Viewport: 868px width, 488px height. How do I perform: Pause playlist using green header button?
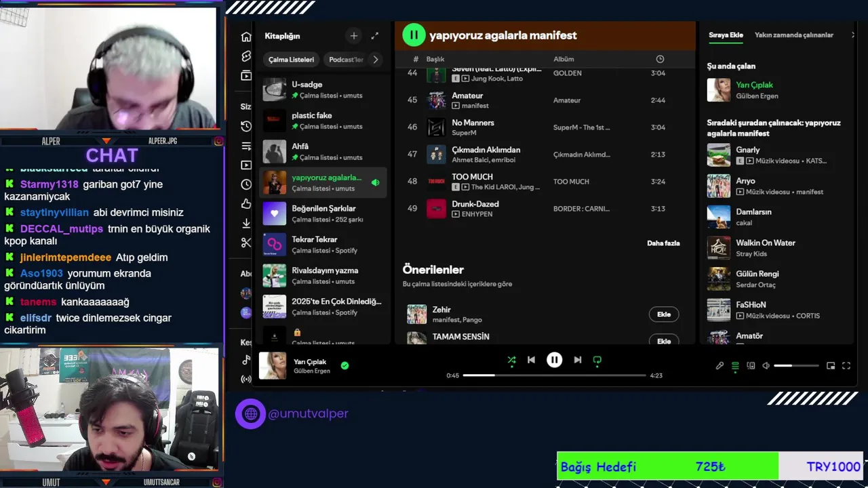(414, 35)
